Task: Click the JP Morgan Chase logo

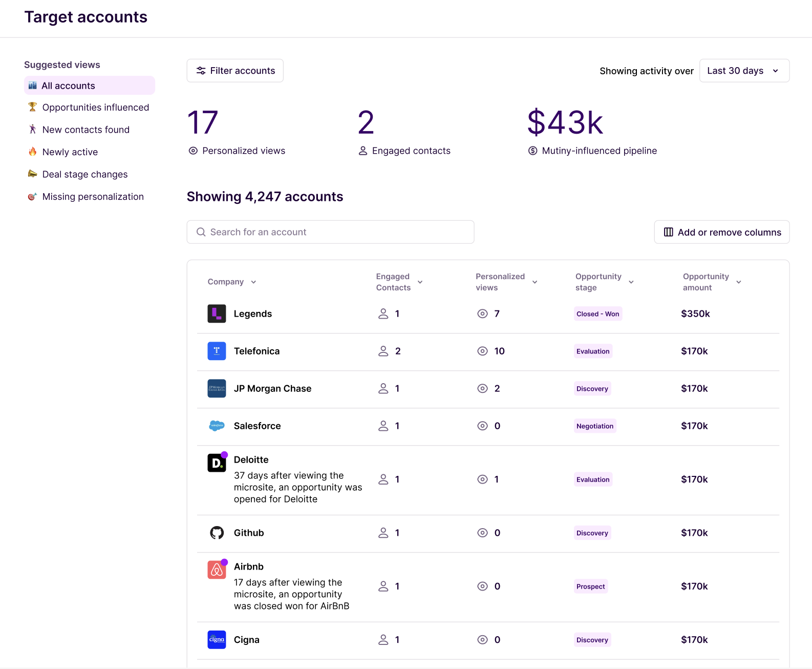Action: 217,388
